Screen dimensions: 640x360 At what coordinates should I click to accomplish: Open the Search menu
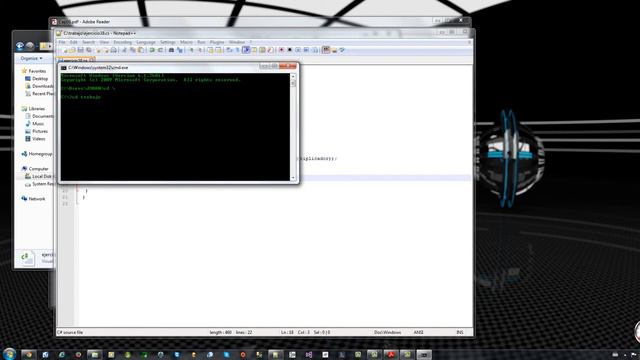point(88,42)
